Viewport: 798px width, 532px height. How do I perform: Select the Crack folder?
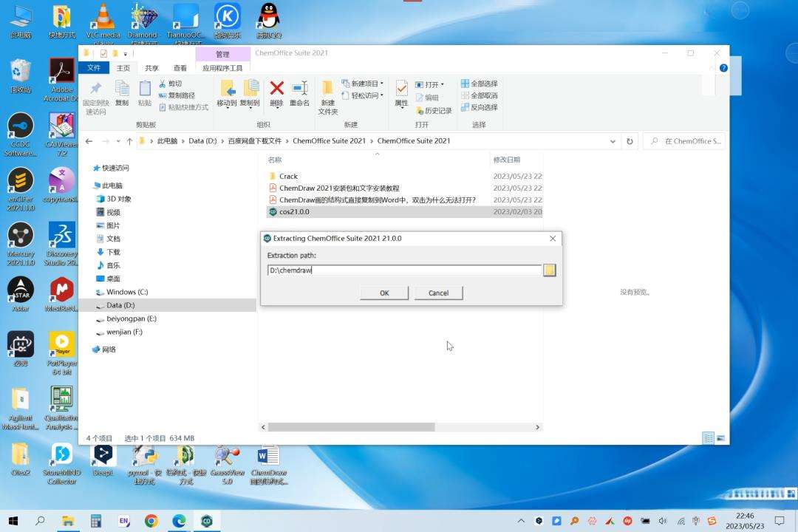click(288, 176)
